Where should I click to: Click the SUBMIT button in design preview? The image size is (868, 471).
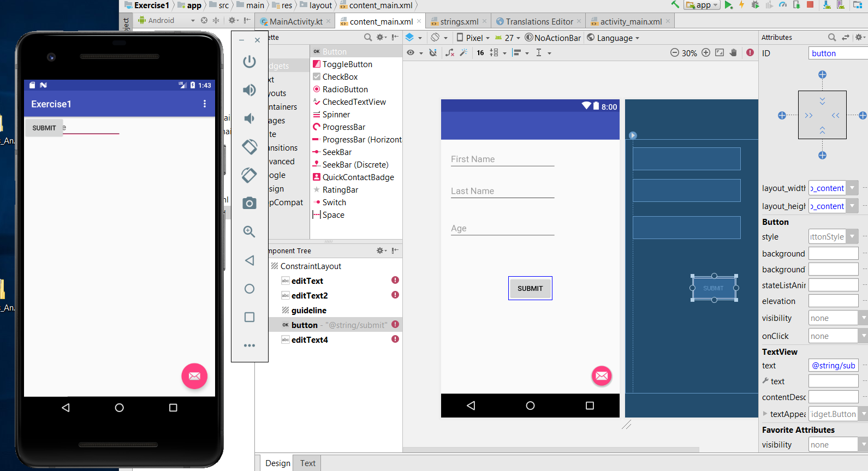(530, 288)
